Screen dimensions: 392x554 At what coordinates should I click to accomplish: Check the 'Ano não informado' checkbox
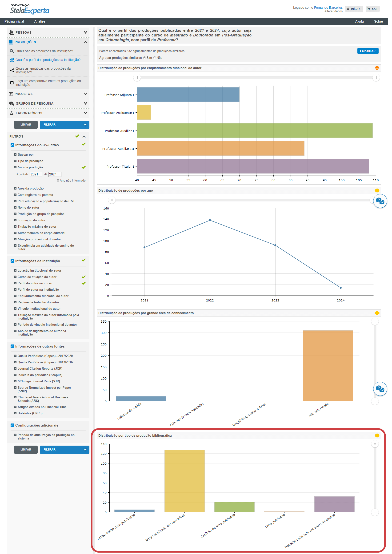58,181
